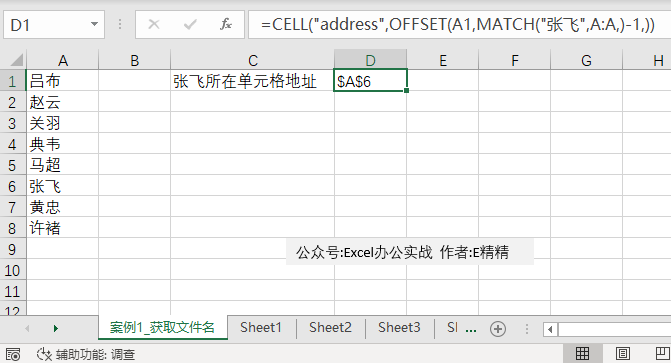The image size is (671, 363).
Task: Select row 9 header
Action: pos(12,249)
